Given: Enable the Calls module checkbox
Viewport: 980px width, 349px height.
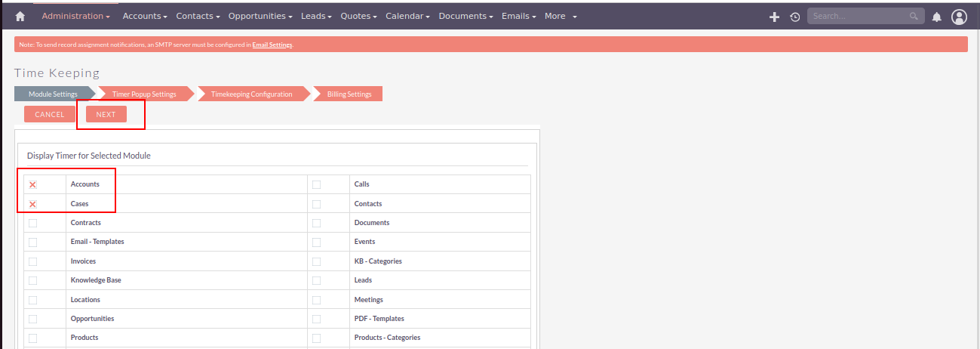Looking at the screenshot, I should click(x=316, y=184).
